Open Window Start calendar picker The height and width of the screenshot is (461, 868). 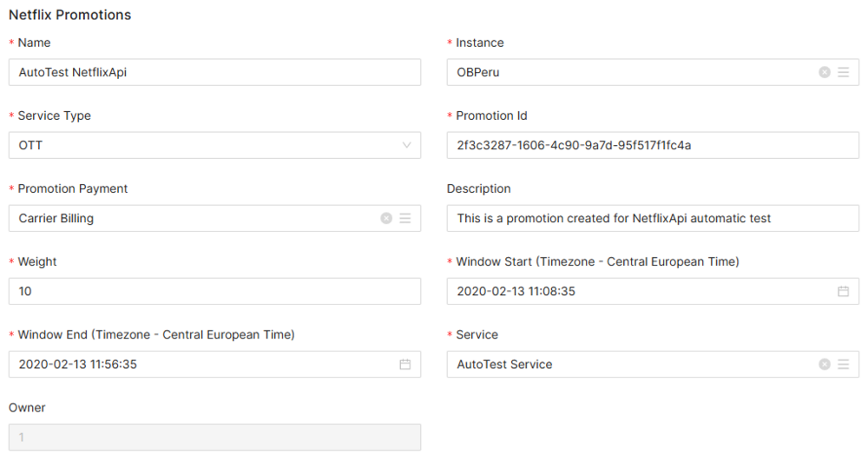(843, 291)
